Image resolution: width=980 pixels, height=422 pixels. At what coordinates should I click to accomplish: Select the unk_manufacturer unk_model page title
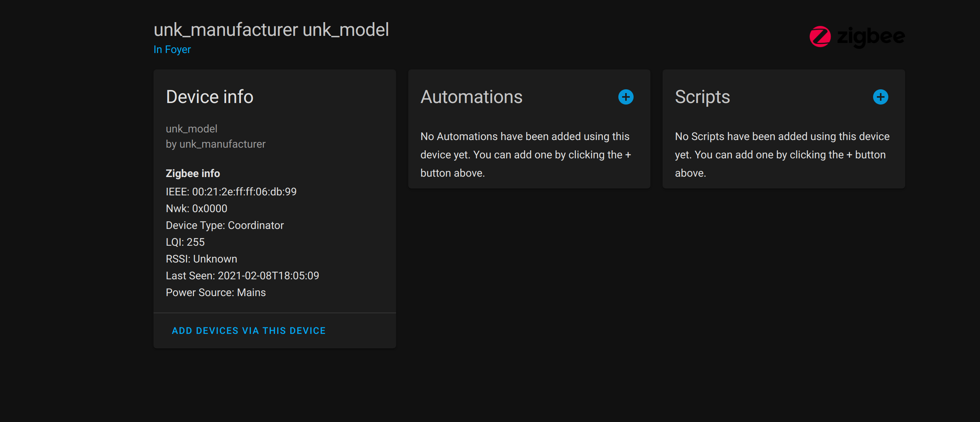pos(271,29)
